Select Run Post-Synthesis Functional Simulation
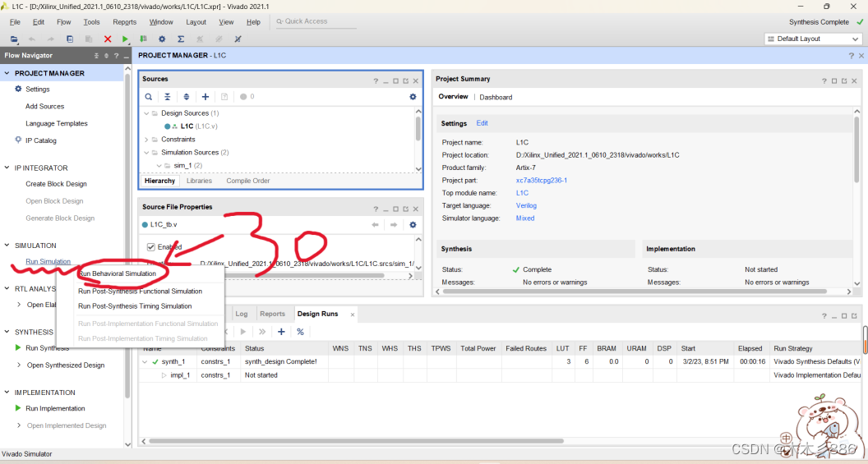The image size is (868, 464). tap(140, 292)
